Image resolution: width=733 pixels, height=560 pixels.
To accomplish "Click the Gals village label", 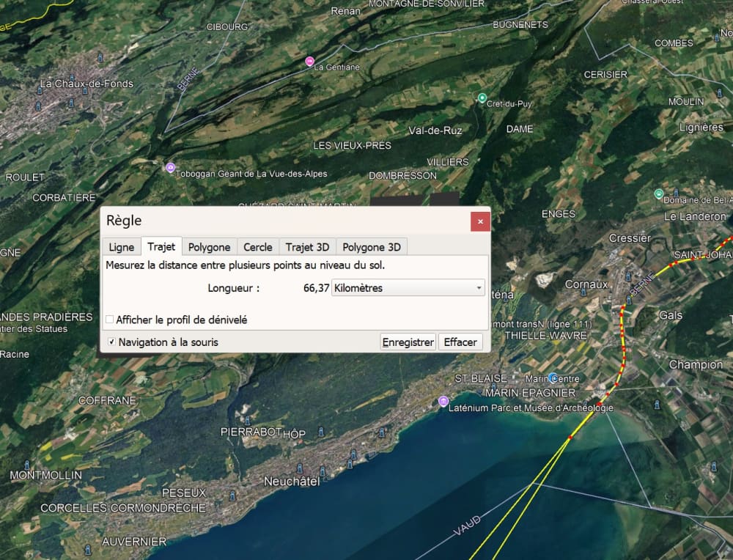I will [x=671, y=315].
